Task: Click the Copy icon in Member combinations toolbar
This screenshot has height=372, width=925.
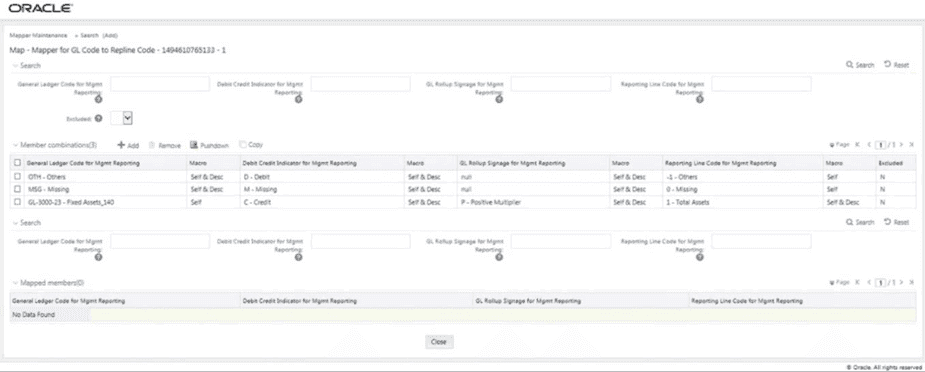Action: point(242,144)
